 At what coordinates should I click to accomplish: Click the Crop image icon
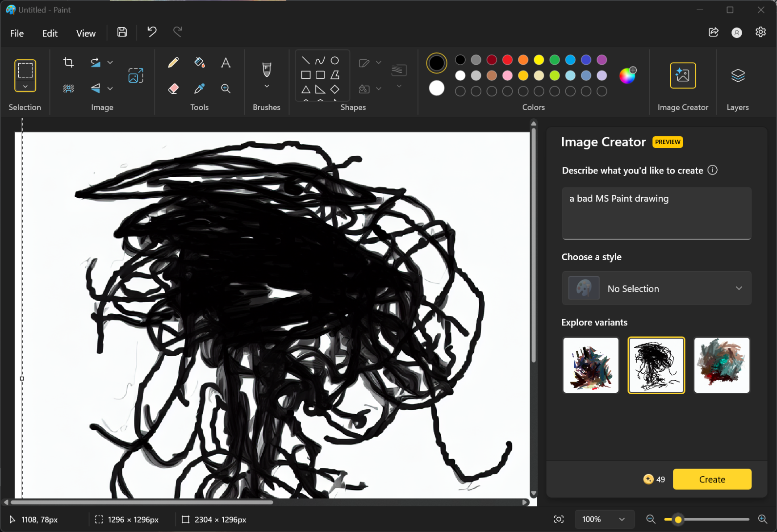tap(68, 62)
